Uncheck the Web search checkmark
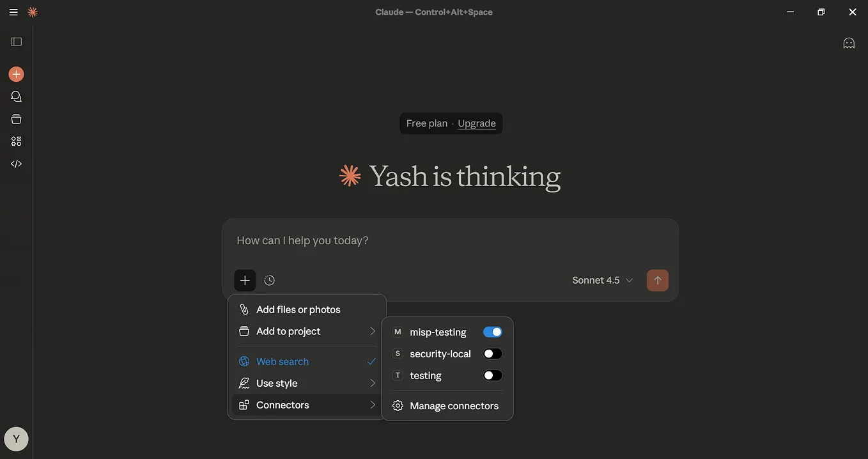The height and width of the screenshot is (459, 868). [371, 362]
